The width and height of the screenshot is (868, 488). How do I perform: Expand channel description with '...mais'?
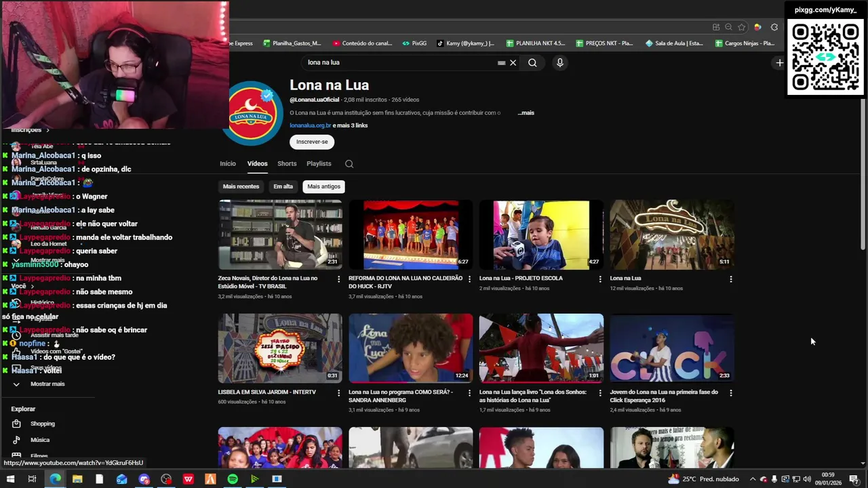click(x=526, y=113)
